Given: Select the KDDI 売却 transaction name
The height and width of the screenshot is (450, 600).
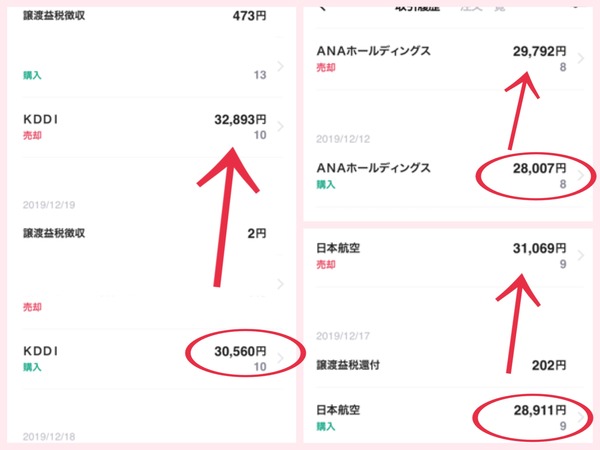Looking at the screenshot, I should 41,119.
